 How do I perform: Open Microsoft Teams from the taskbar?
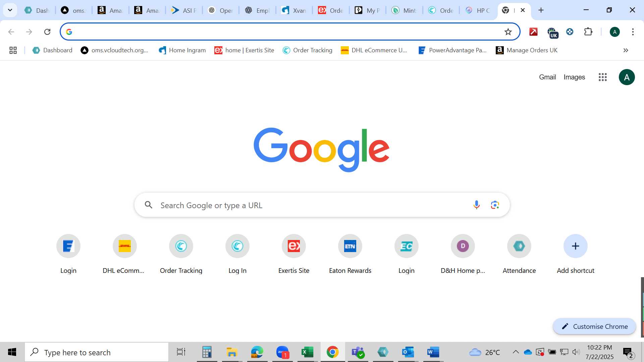[358, 352]
